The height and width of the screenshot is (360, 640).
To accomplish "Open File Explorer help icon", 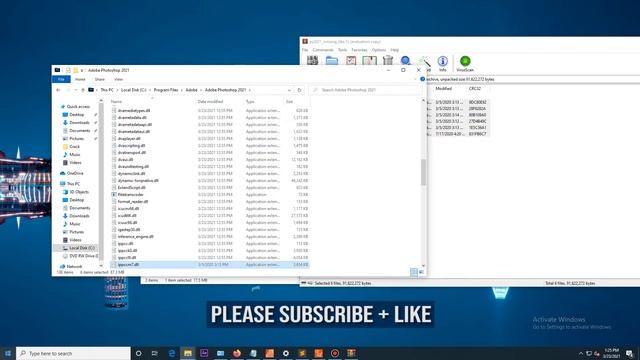I will pos(422,79).
